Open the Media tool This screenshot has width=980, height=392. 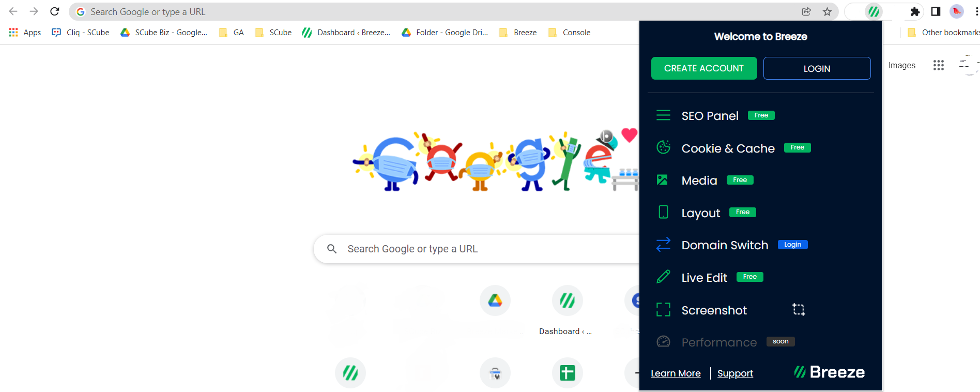click(699, 180)
